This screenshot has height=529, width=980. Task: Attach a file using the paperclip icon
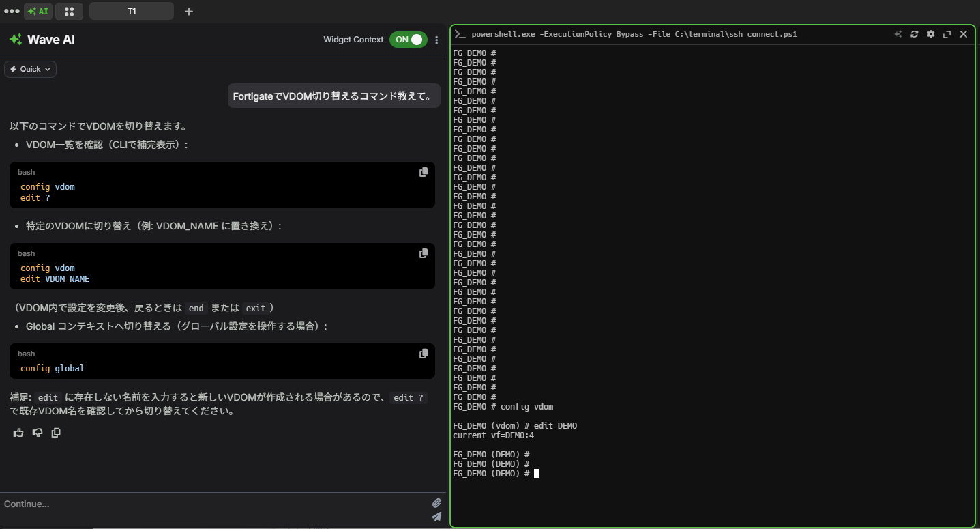[x=436, y=503]
